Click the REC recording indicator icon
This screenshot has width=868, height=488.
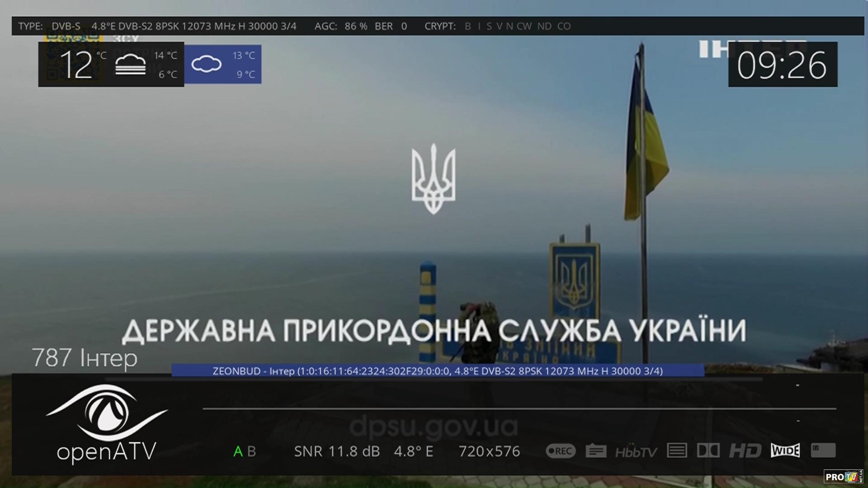point(561,451)
